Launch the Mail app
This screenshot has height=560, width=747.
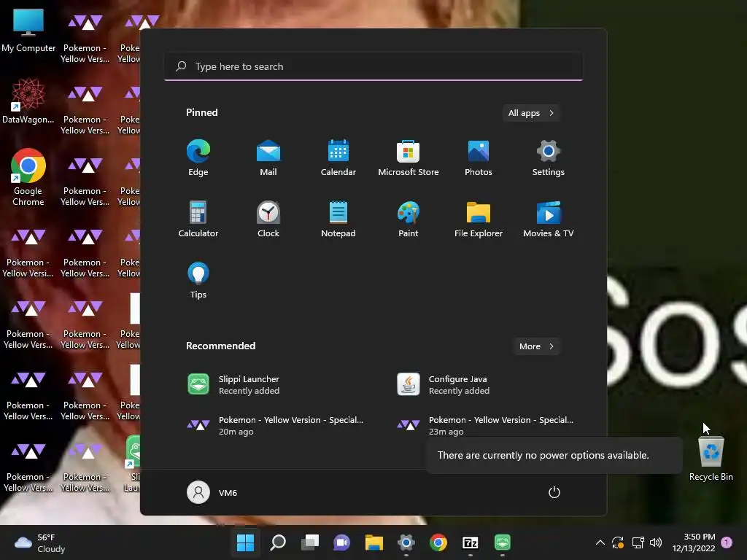click(x=268, y=158)
